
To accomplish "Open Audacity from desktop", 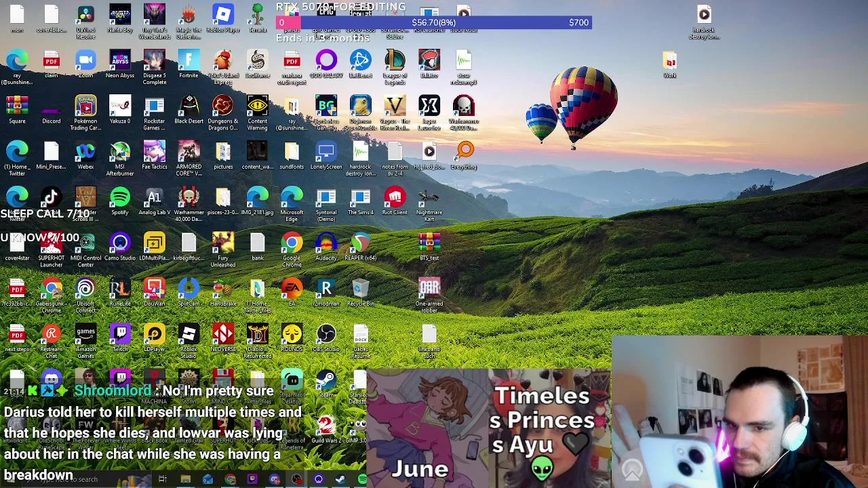I will [326, 243].
